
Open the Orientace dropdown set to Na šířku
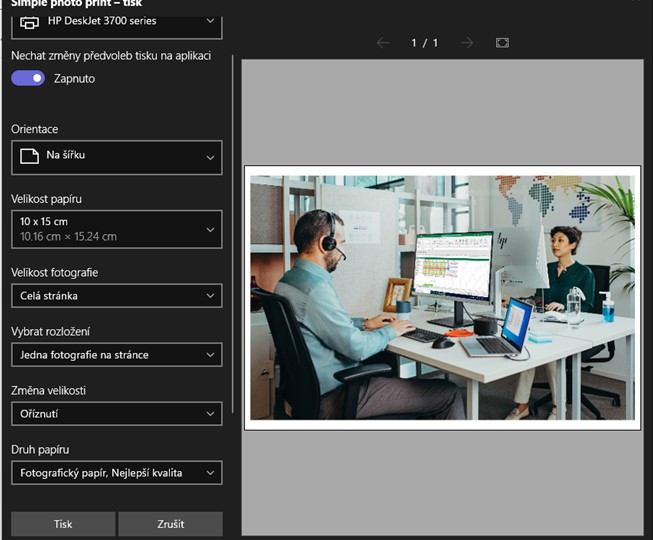click(x=117, y=157)
